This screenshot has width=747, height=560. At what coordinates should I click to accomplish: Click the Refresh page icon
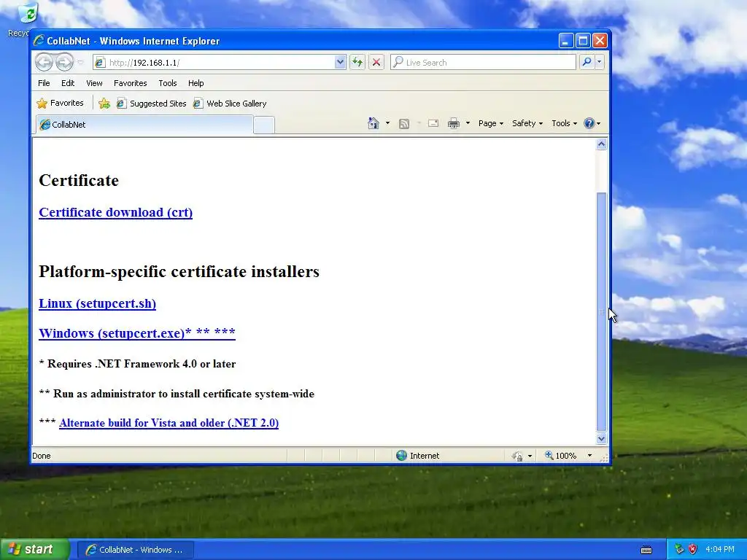coord(357,63)
